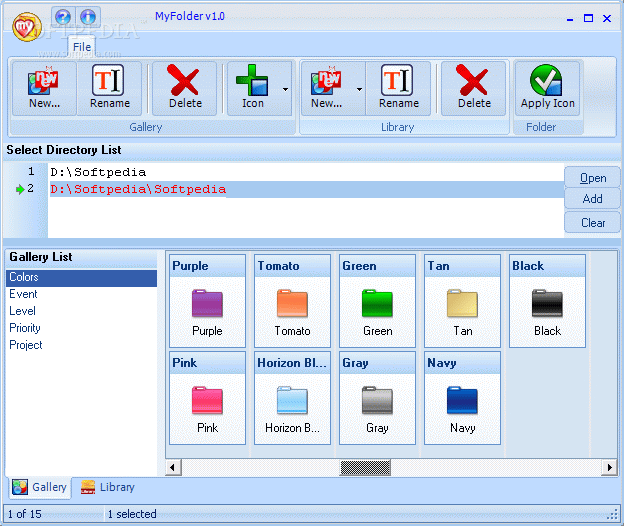Choose the Tan folder icon
The image size is (624, 526).
point(462,304)
